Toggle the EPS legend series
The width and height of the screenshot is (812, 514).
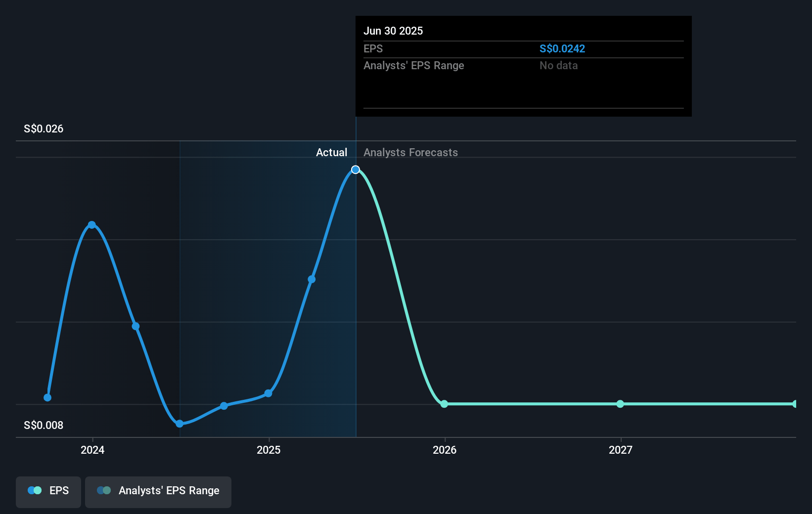(48, 491)
